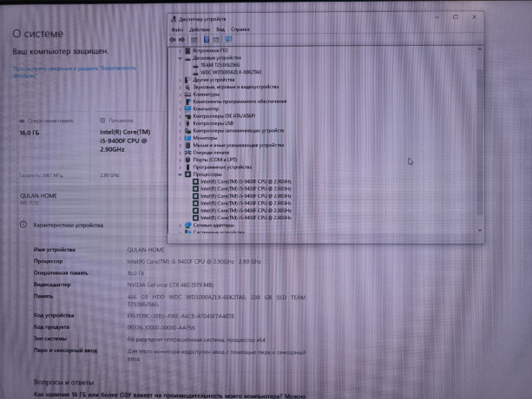Expand the Встроенное ПО node

click(x=181, y=50)
